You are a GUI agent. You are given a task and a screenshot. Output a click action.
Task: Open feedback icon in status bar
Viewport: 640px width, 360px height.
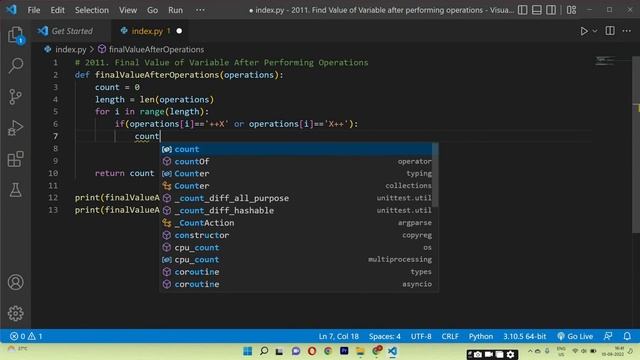click(x=608, y=336)
